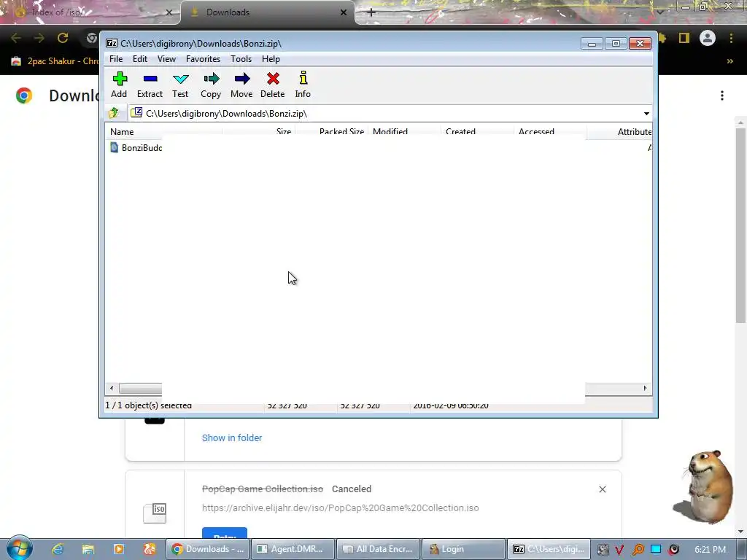Click the Chrome profile avatar icon
The width and height of the screenshot is (747, 560).
click(708, 38)
